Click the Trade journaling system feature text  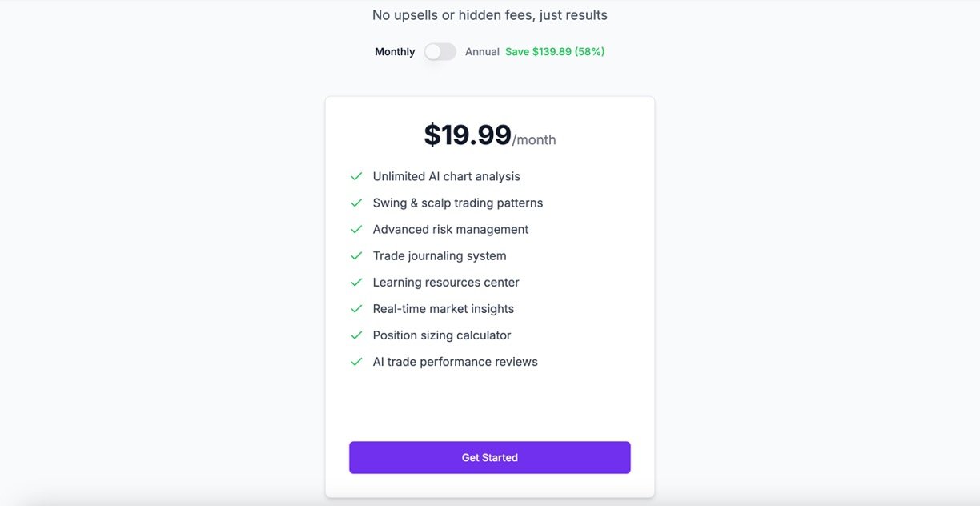[439, 255]
